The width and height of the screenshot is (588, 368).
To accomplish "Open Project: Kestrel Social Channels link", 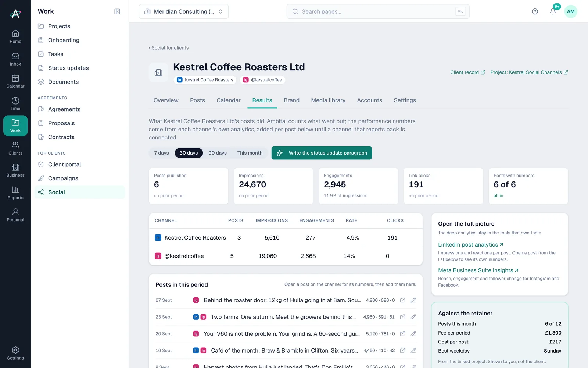I will 529,72.
